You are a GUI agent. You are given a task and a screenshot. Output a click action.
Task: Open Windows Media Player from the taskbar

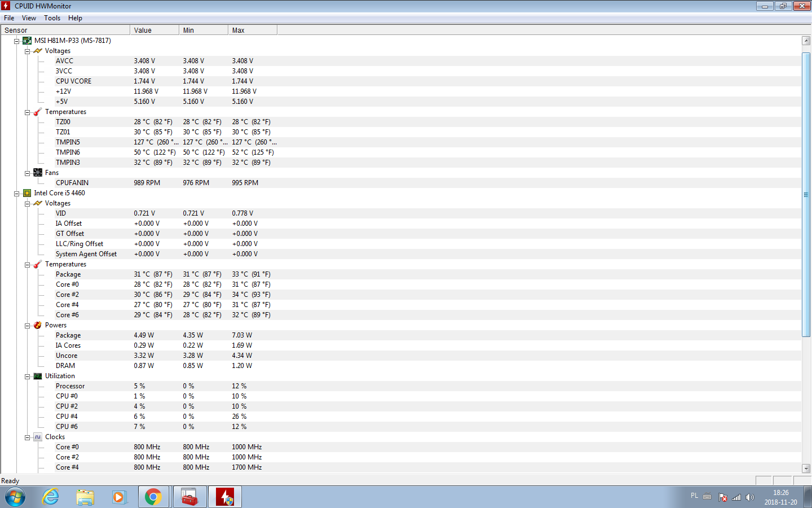click(x=119, y=497)
